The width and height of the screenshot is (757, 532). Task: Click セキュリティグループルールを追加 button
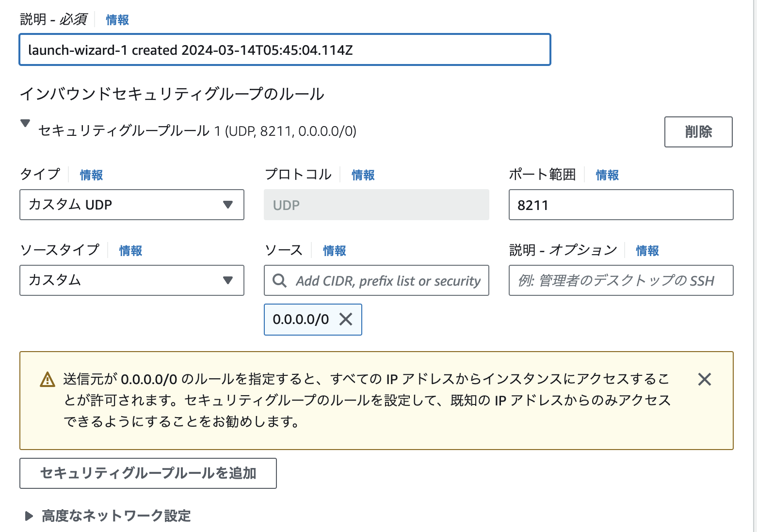[x=148, y=473]
